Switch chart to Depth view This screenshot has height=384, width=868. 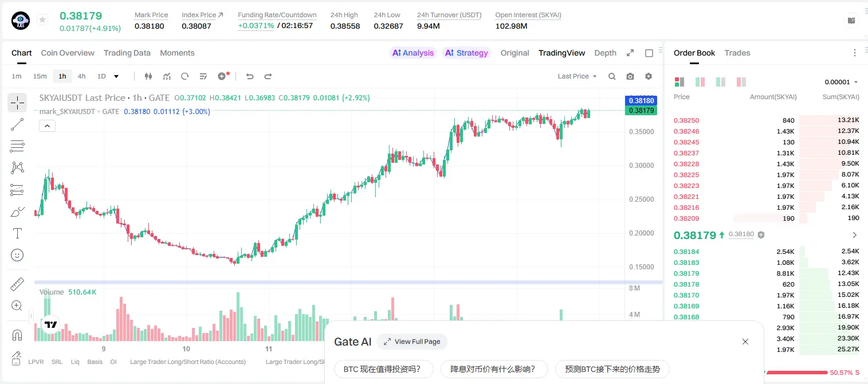coord(606,53)
